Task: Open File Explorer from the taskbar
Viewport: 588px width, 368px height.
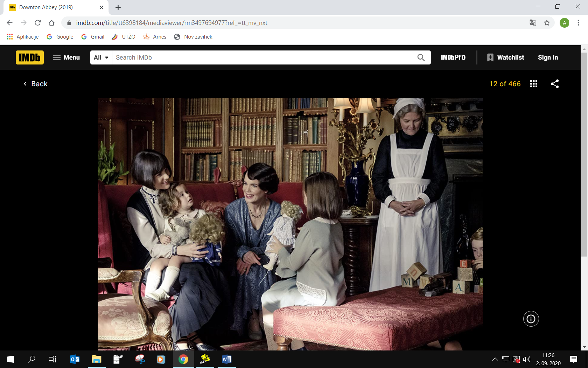Action: 97,359
